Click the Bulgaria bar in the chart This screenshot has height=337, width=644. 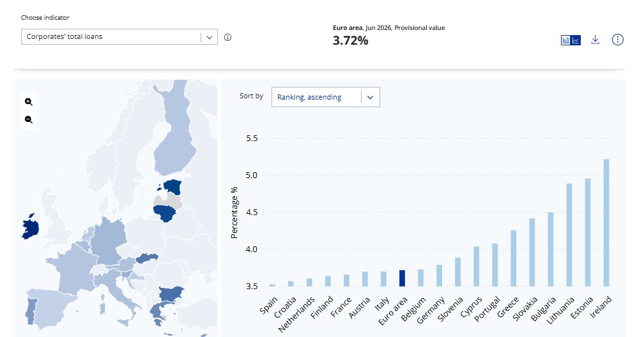click(x=550, y=250)
